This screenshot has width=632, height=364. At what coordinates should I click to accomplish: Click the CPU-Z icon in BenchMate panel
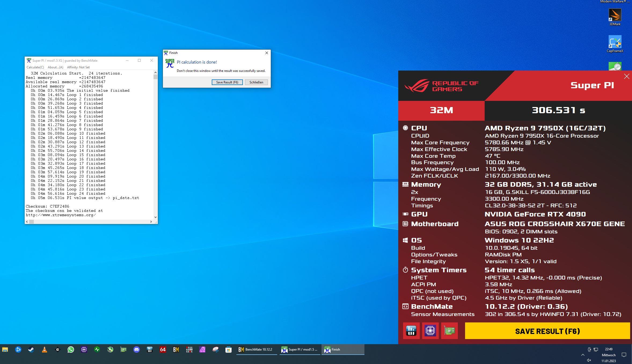[x=430, y=331]
